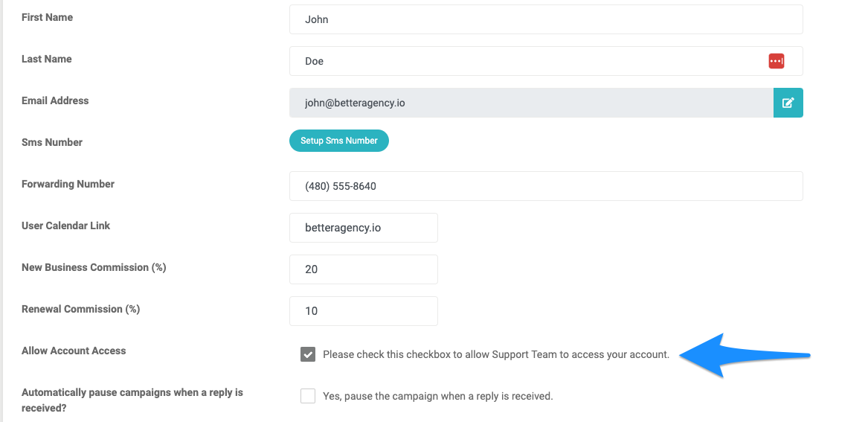Select the greyed Email Address field

pos(531,103)
